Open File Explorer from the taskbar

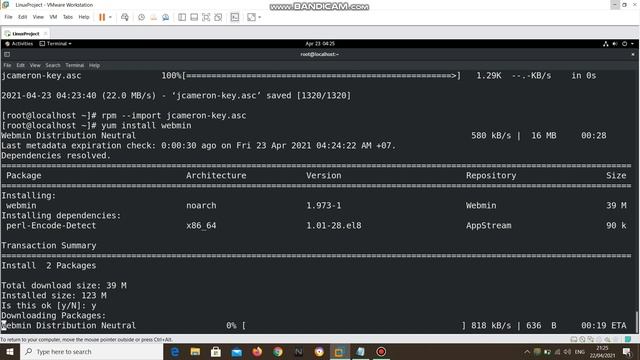[x=195, y=351]
